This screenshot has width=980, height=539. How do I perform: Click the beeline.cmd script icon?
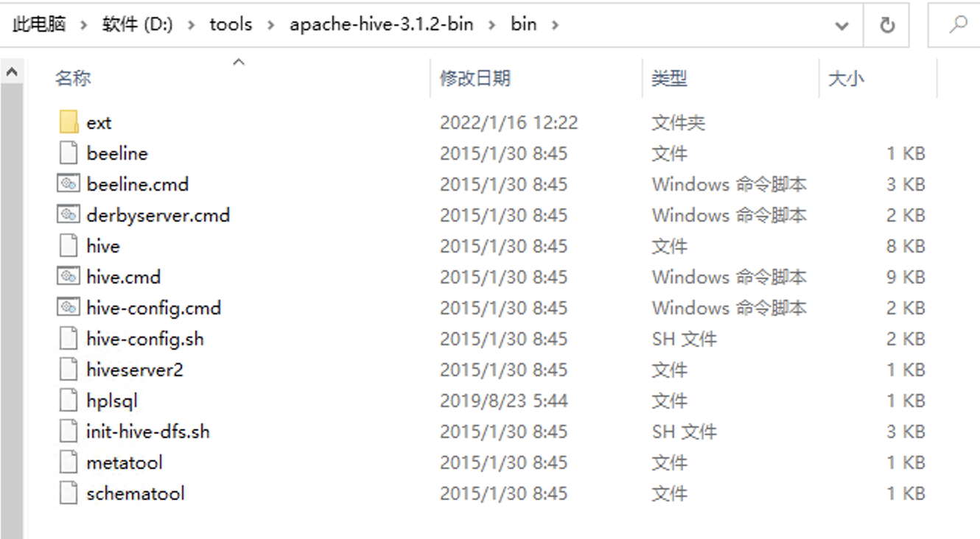coord(68,184)
